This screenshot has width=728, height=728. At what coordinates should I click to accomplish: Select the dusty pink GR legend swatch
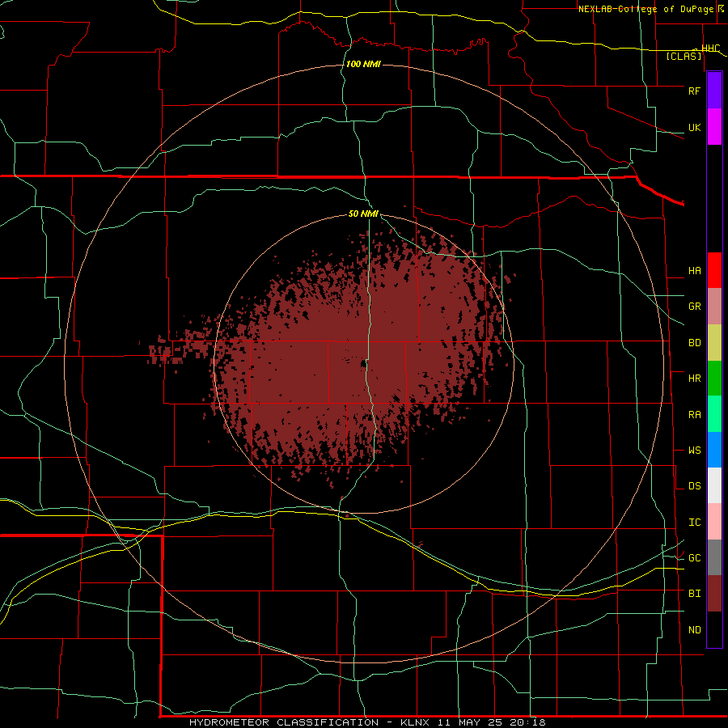tap(714, 307)
